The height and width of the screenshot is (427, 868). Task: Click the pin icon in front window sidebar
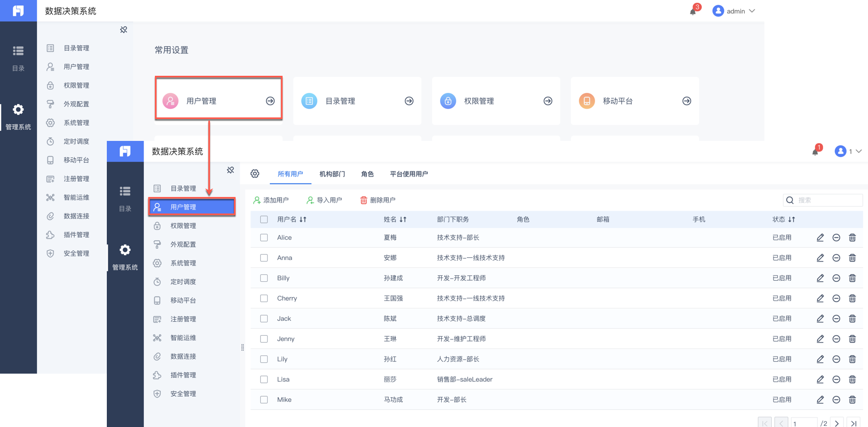(230, 170)
